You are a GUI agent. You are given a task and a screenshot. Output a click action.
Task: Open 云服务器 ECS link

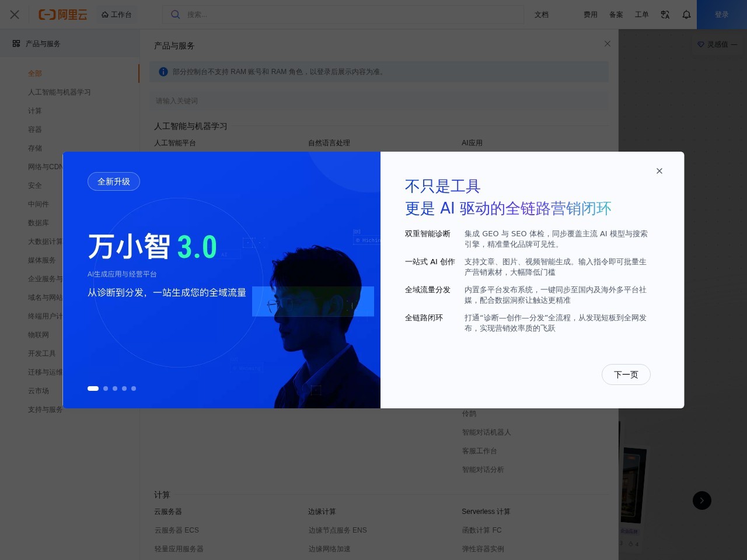pos(177,530)
